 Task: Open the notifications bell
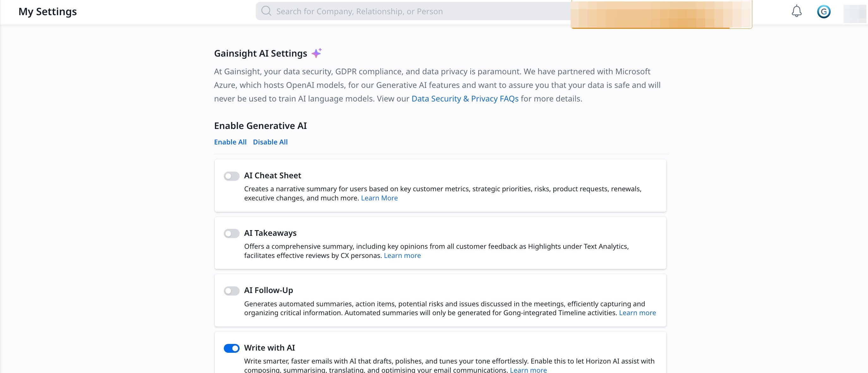click(796, 11)
